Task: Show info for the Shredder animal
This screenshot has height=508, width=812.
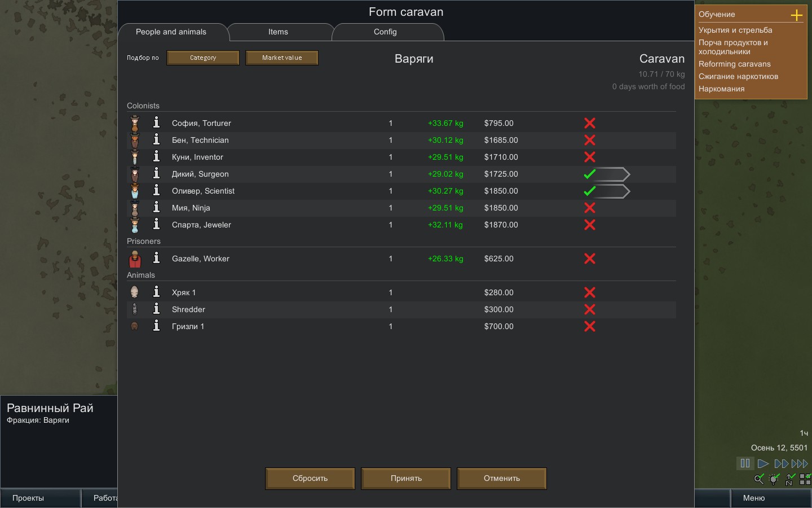Action: click(x=157, y=309)
